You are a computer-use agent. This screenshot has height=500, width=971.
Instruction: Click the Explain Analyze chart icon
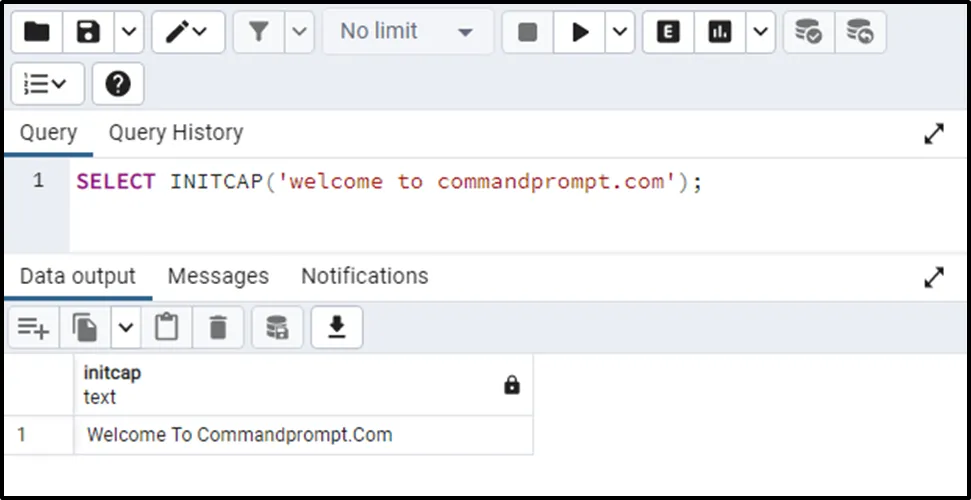pos(719,32)
